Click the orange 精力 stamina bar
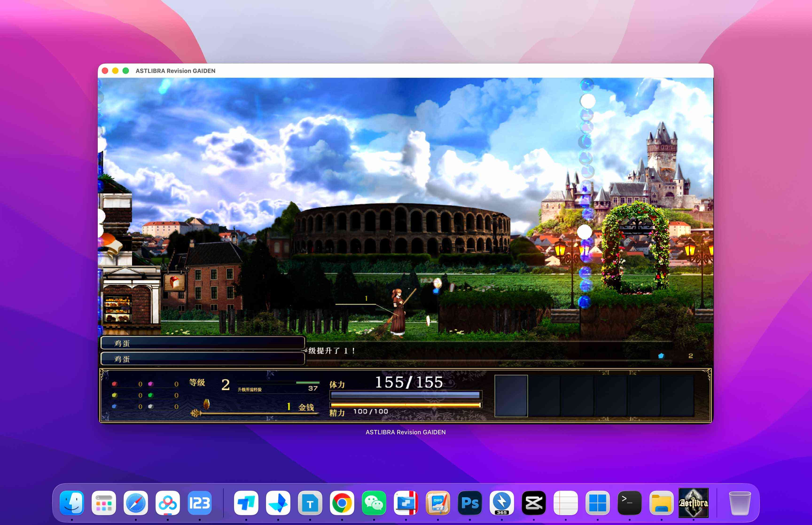812x525 pixels. point(406,405)
